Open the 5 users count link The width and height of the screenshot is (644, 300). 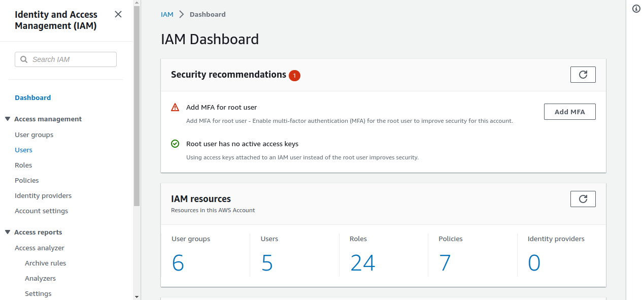pyautogui.click(x=267, y=263)
